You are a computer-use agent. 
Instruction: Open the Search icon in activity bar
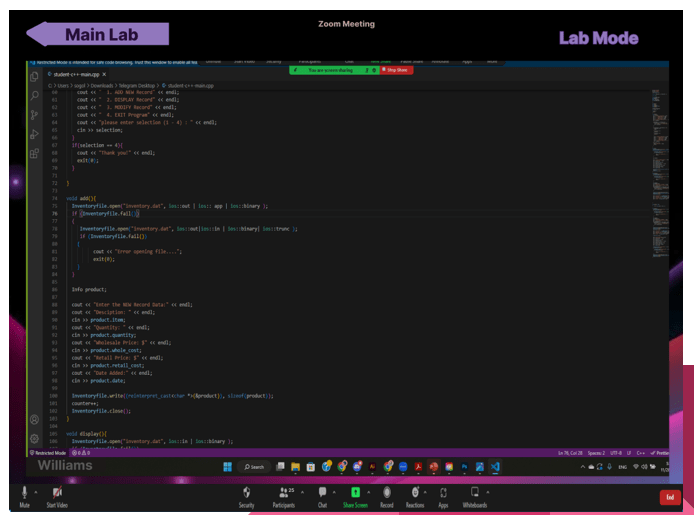point(35,96)
